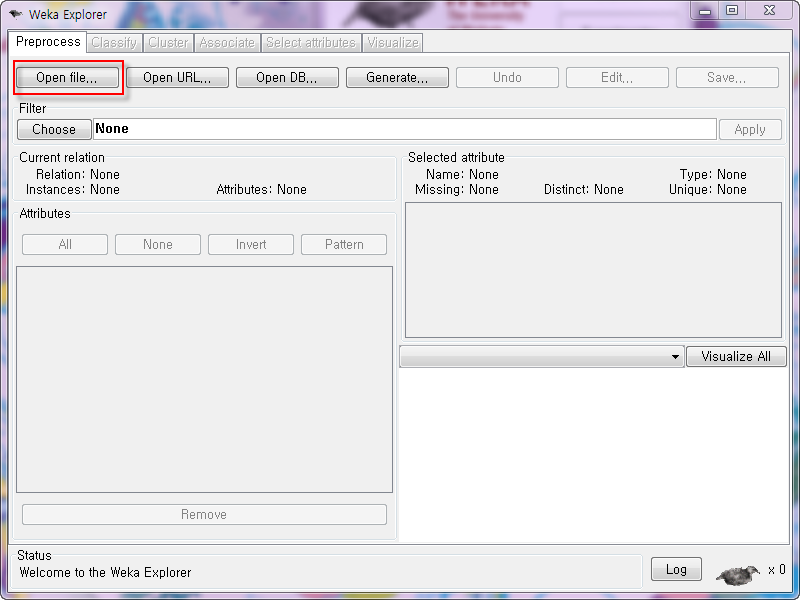Click the 'Missing: None' text
Screen dimensions: 800x600
[457, 190]
